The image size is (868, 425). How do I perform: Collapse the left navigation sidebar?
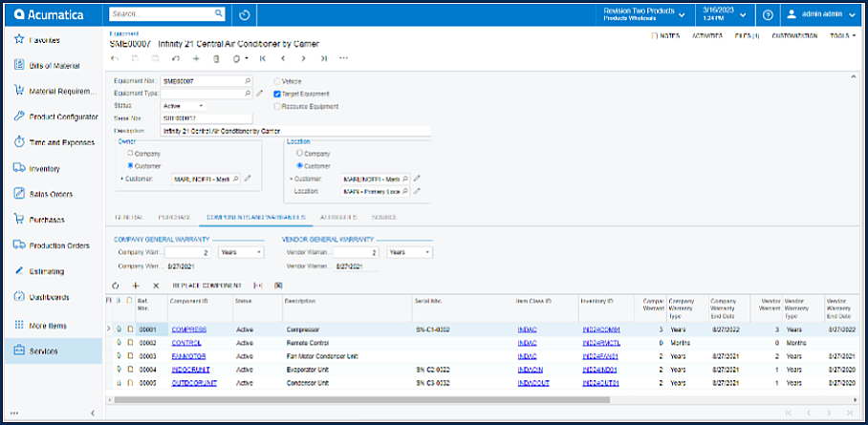click(93, 413)
